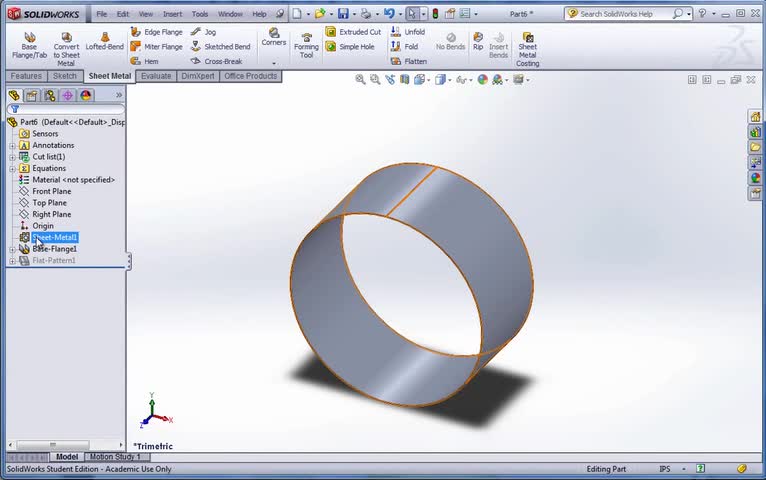Click the Zoom to Area icon
Viewport: 766px width, 480px height.
375,80
